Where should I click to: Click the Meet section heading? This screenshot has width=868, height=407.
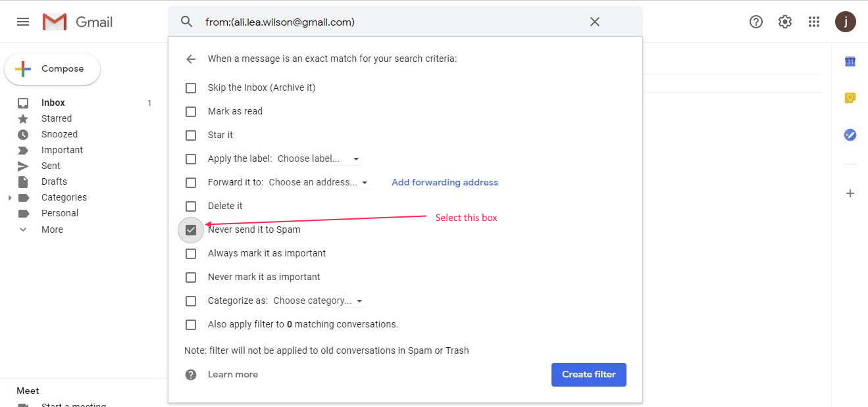[28, 391]
